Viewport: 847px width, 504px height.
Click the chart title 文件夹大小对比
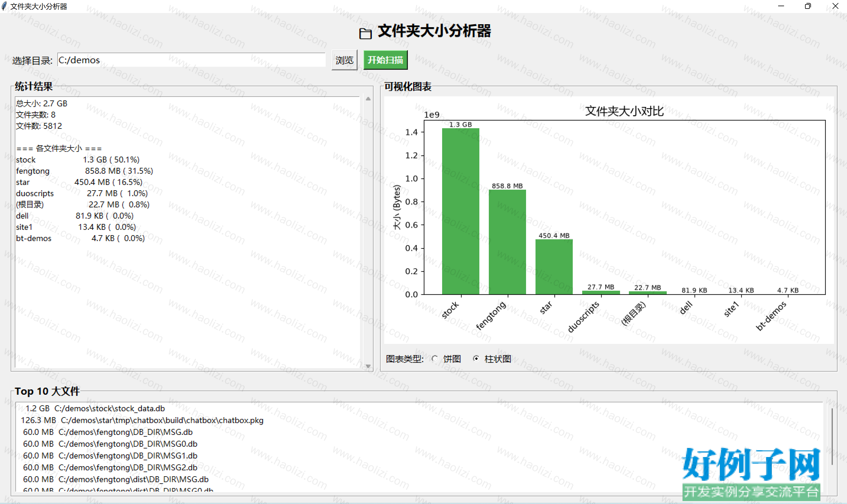tap(624, 111)
